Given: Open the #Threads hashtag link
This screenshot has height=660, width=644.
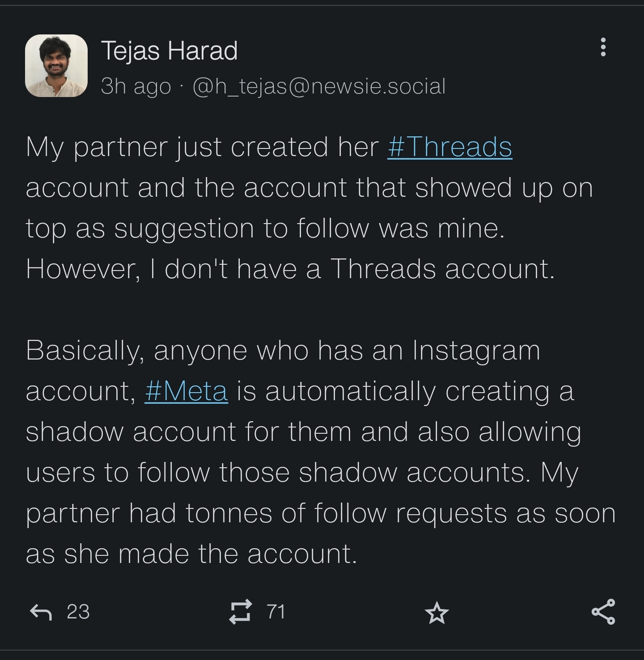Looking at the screenshot, I should (x=449, y=147).
